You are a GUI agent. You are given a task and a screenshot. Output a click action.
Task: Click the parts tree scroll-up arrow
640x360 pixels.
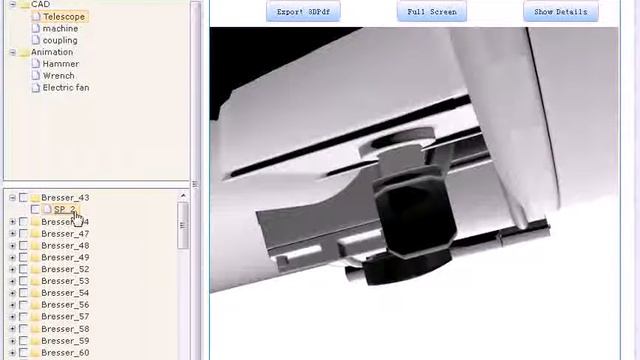tap(183, 196)
